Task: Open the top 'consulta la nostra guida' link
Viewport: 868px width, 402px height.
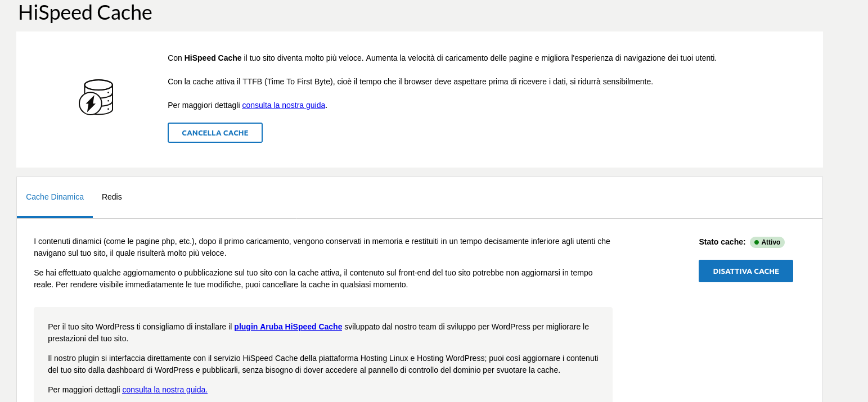Action: 284,105
